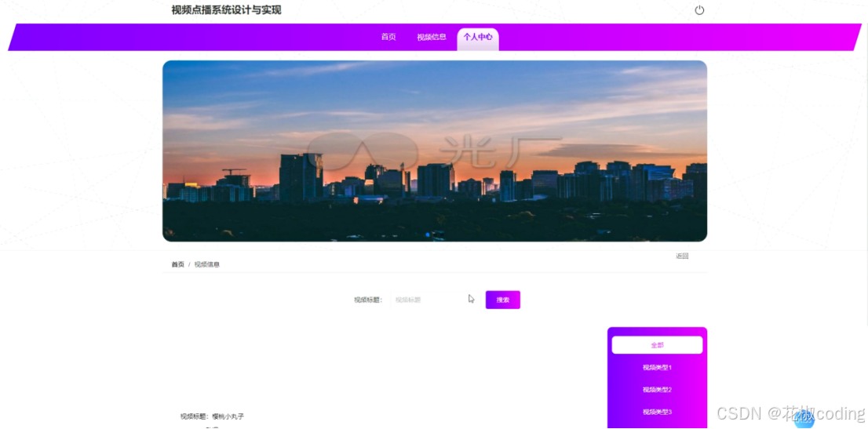Viewport: 868px width, 429px height.
Task: Click the city skyline banner image
Action: pos(435,151)
